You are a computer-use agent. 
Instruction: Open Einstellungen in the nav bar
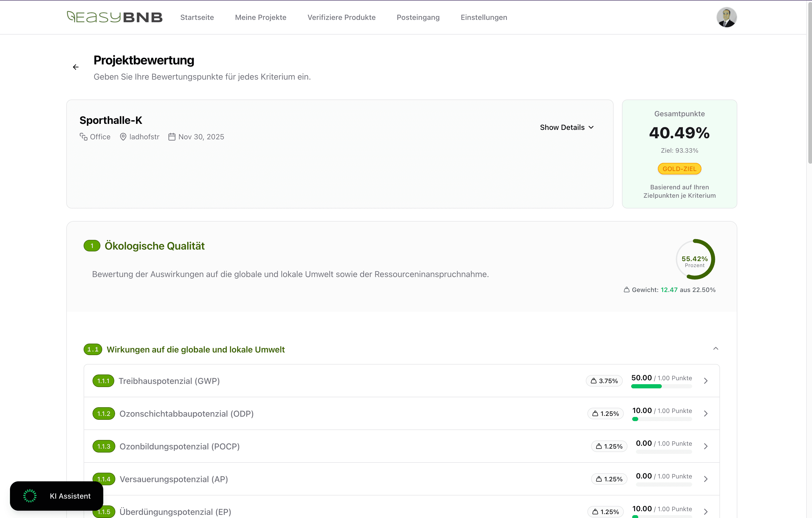(484, 17)
